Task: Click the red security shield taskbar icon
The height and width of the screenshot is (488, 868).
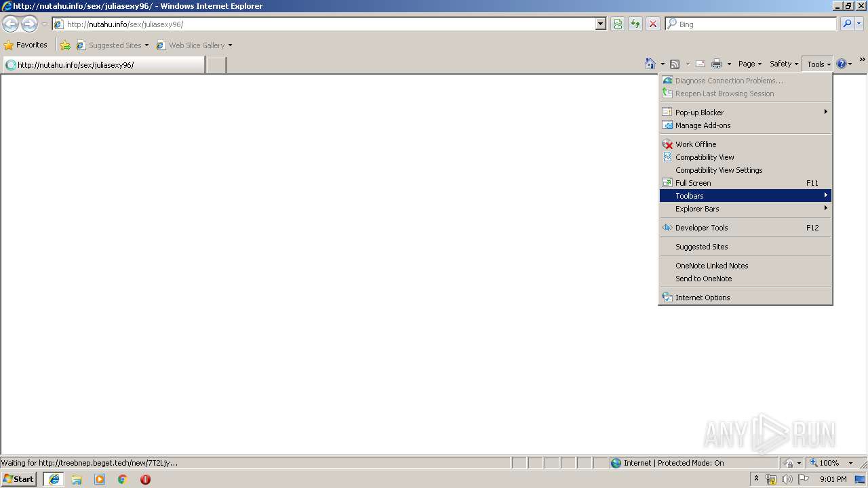Action: tap(145, 479)
